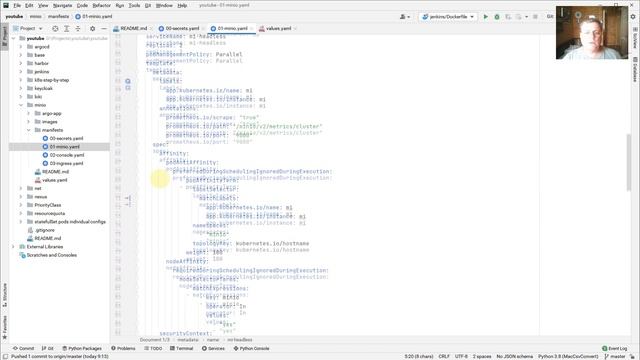Toggle the Favorites side tool window
Image resolution: width=640 pixels, height=360 pixels.
[x=4, y=327]
